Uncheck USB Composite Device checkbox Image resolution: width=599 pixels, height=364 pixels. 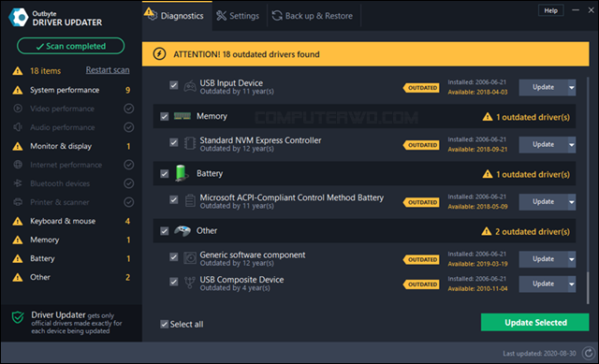(174, 282)
